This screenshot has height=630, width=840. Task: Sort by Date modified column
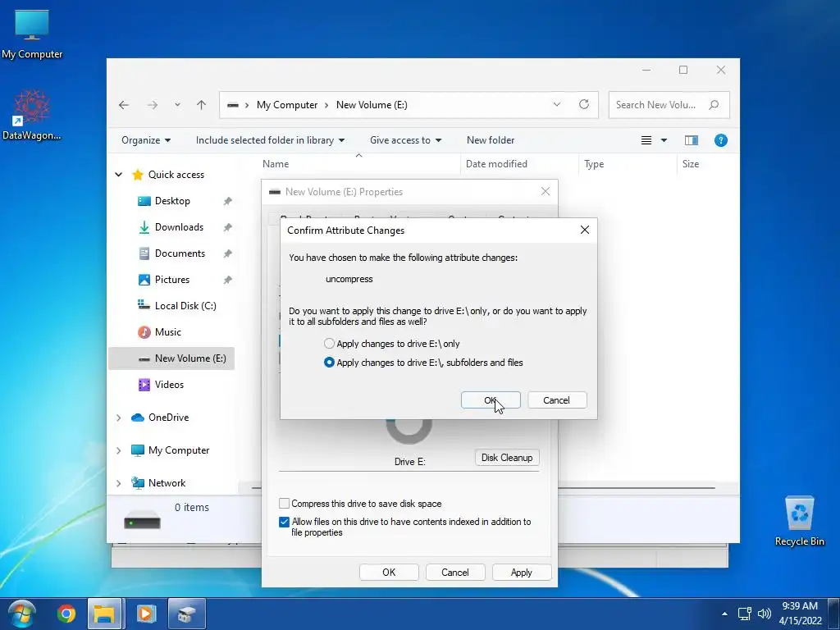pyautogui.click(x=496, y=164)
